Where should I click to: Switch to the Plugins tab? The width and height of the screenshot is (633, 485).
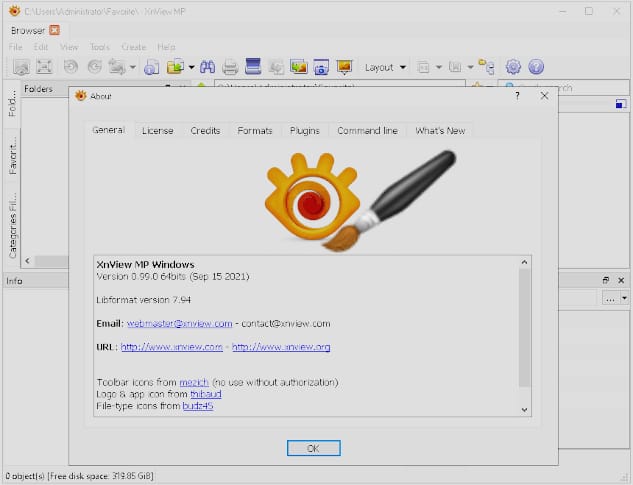(304, 131)
